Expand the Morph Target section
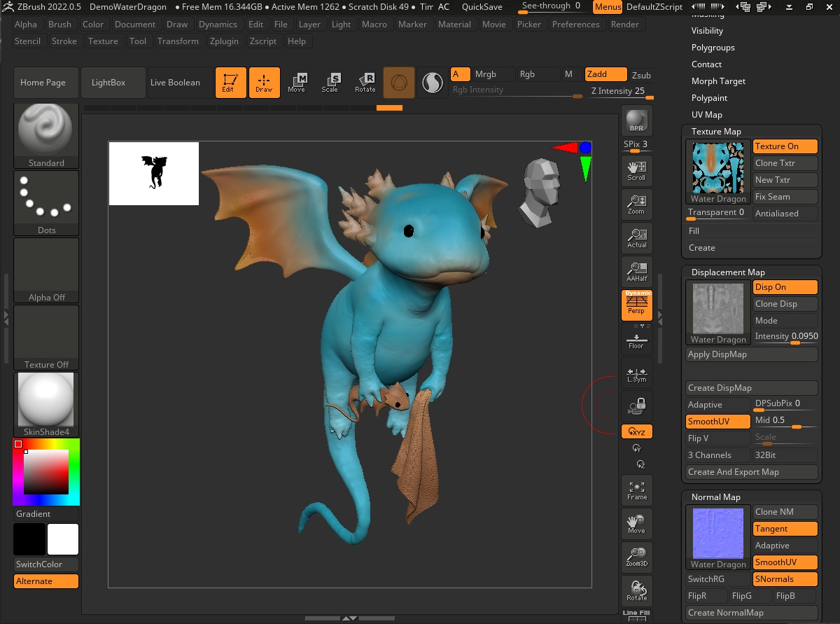This screenshot has height=624, width=840. click(718, 81)
